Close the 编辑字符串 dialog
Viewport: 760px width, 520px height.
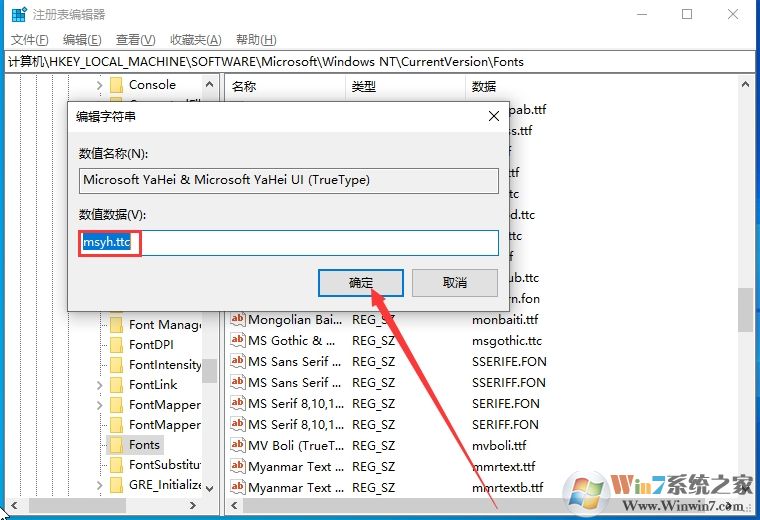click(x=493, y=116)
